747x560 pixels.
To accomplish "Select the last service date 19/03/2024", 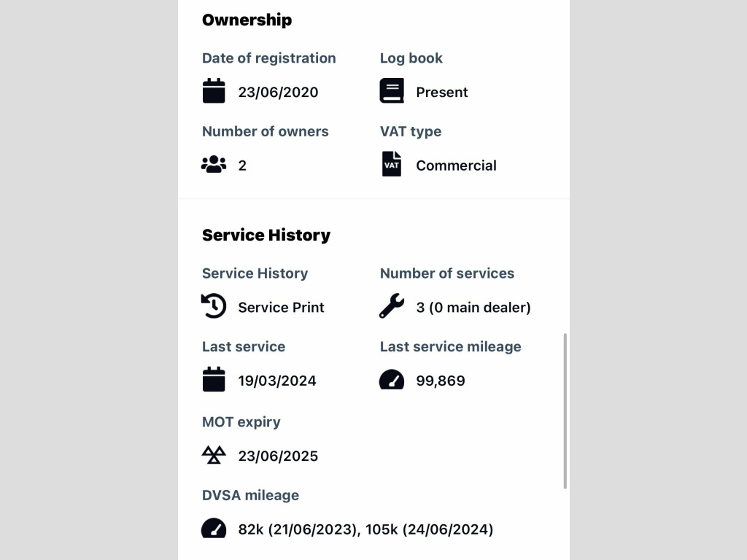I will (277, 381).
